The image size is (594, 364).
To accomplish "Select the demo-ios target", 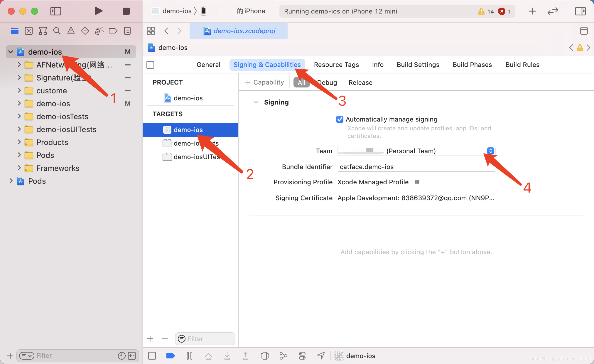I will pos(190,130).
